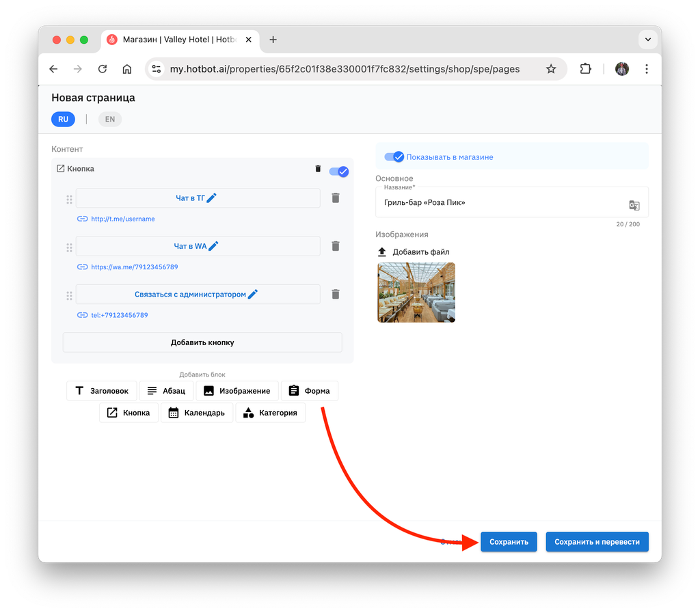
Task: Grab drag handle of Чат в ТГ
Action: pyautogui.click(x=69, y=200)
